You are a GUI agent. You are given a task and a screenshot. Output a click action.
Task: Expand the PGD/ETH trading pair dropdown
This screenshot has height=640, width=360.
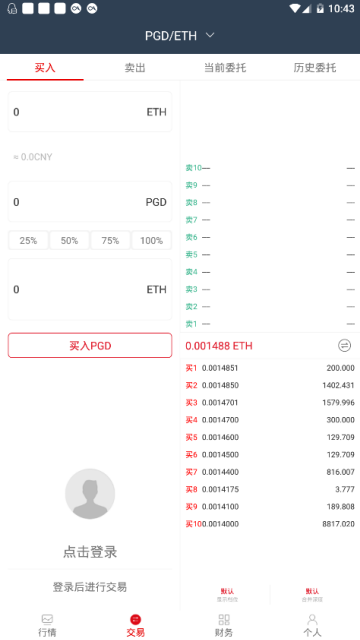pyautogui.click(x=180, y=36)
